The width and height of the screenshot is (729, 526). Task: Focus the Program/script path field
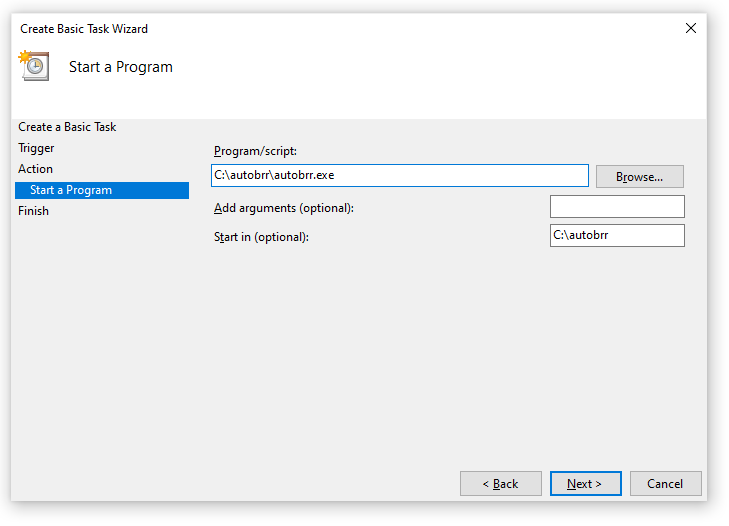[400, 175]
